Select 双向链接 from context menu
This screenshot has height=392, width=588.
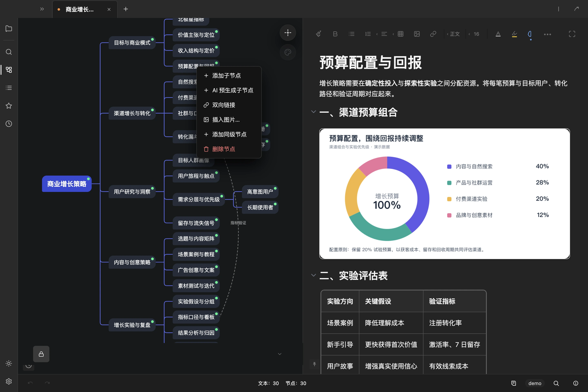(229, 105)
